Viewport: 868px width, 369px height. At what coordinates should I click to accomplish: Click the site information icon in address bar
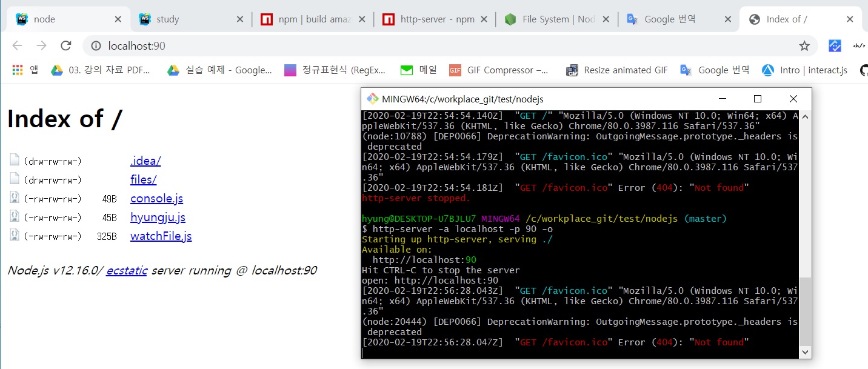click(95, 46)
